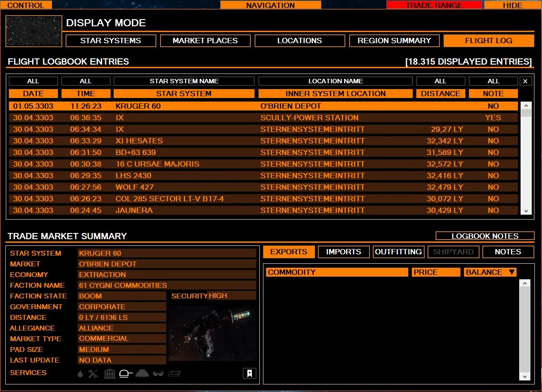Select the Xi Hesates log entry

(263, 141)
